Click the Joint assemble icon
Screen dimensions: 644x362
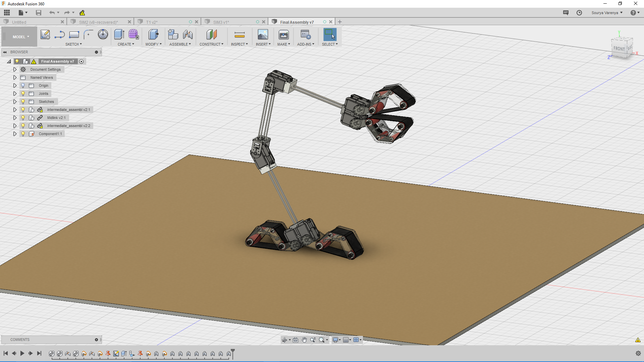[x=188, y=35]
